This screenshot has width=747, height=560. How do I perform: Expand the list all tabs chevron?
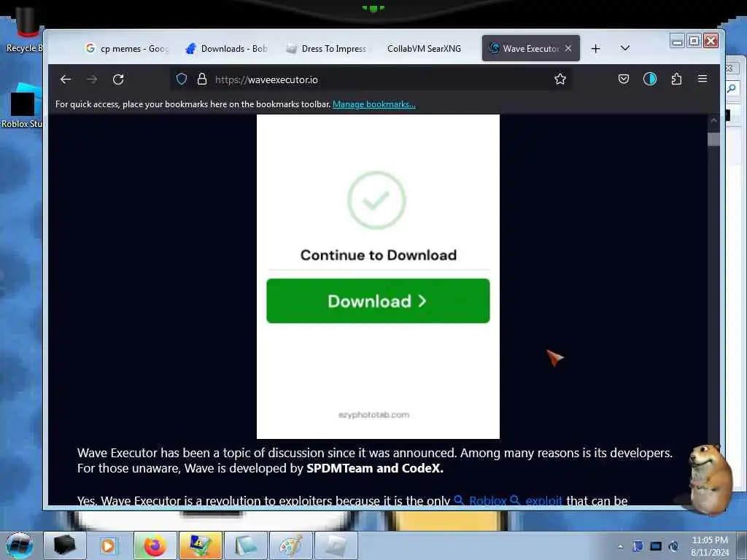point(625,48)
